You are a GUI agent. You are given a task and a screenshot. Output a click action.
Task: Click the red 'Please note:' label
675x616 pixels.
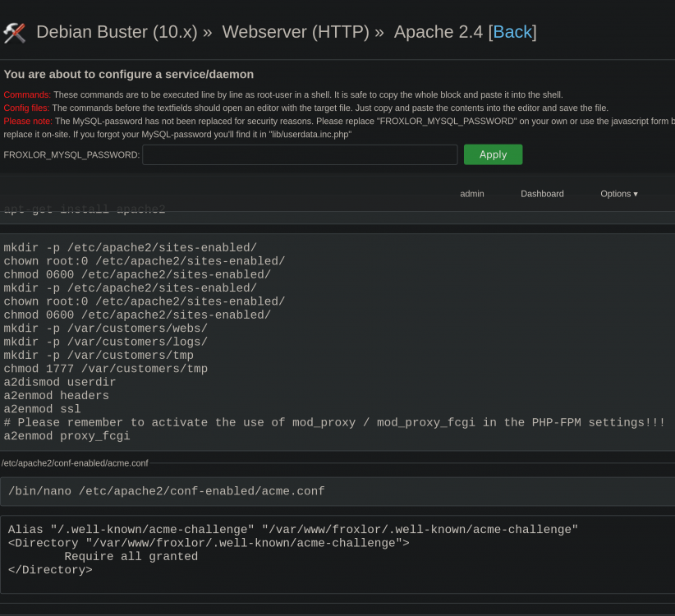click(x=28, y=122)
